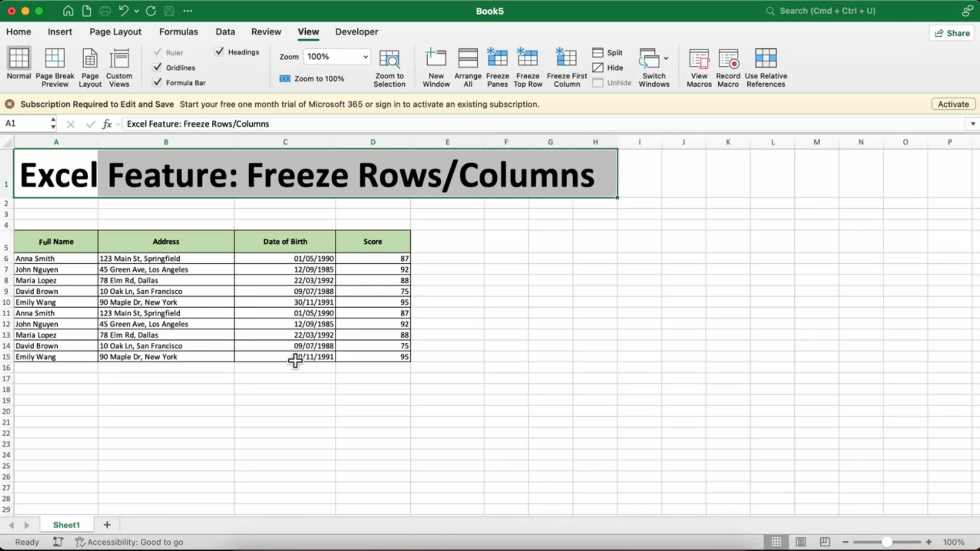
Task: Click Accessibility: Good to go status
Action: [129, 542]
